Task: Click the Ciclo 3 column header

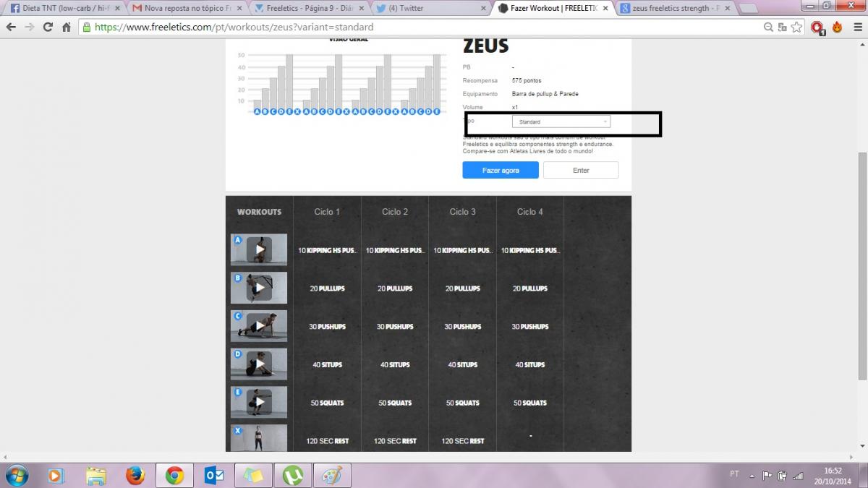Action: [462, 212]
